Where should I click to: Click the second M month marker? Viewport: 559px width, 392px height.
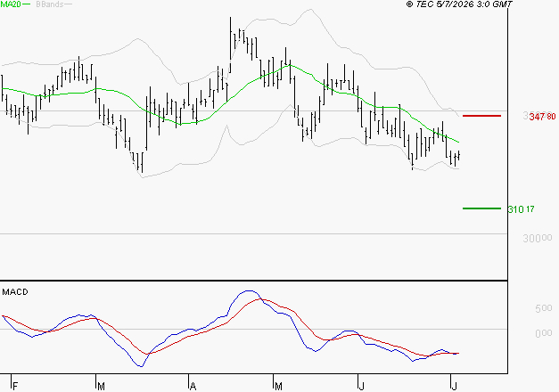(278, 387)
